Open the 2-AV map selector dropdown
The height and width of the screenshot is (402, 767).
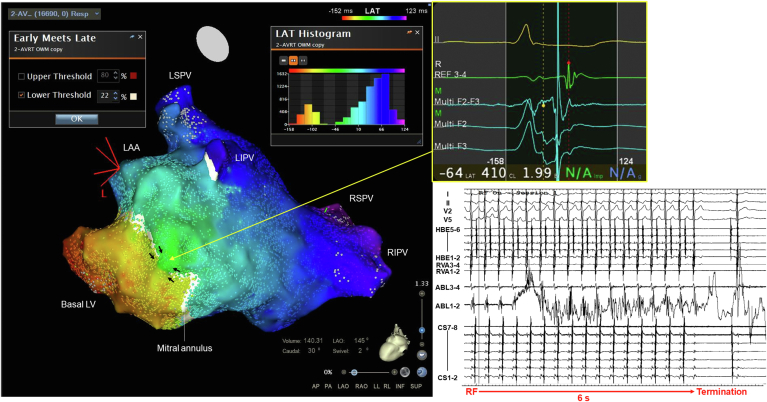(51, 16)
